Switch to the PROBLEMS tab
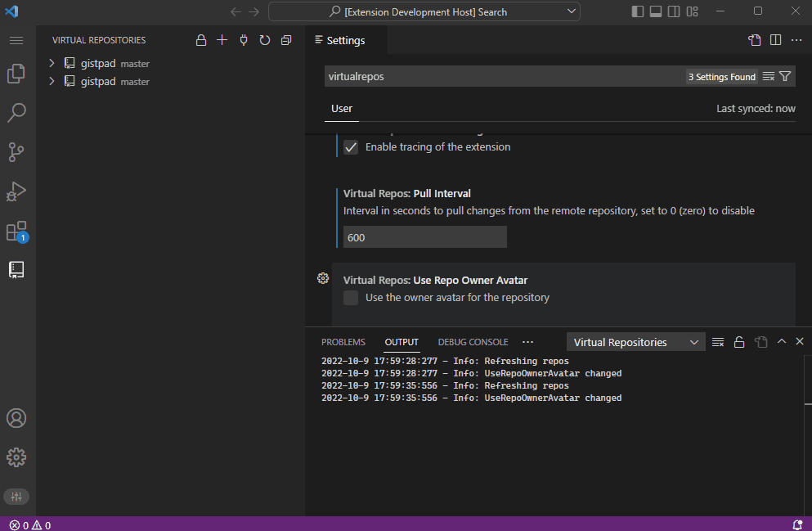This screenshot has height=531, width=812. 343,342
